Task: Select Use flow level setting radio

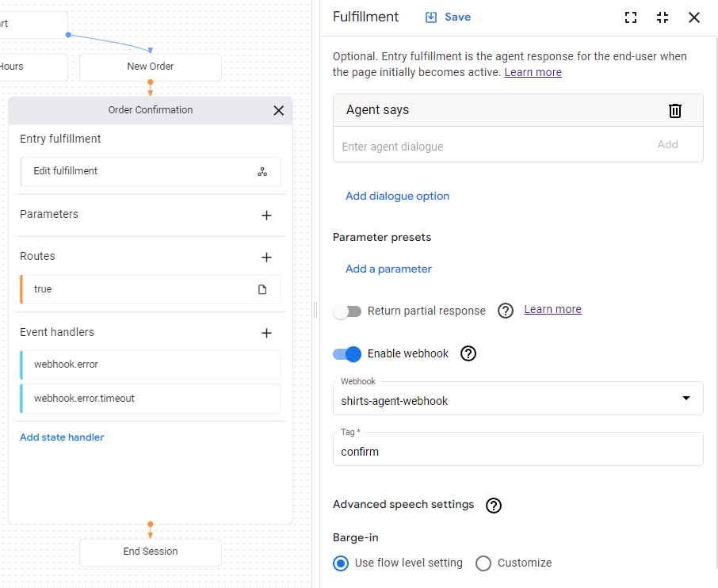Action: click(x=341, y=563)
